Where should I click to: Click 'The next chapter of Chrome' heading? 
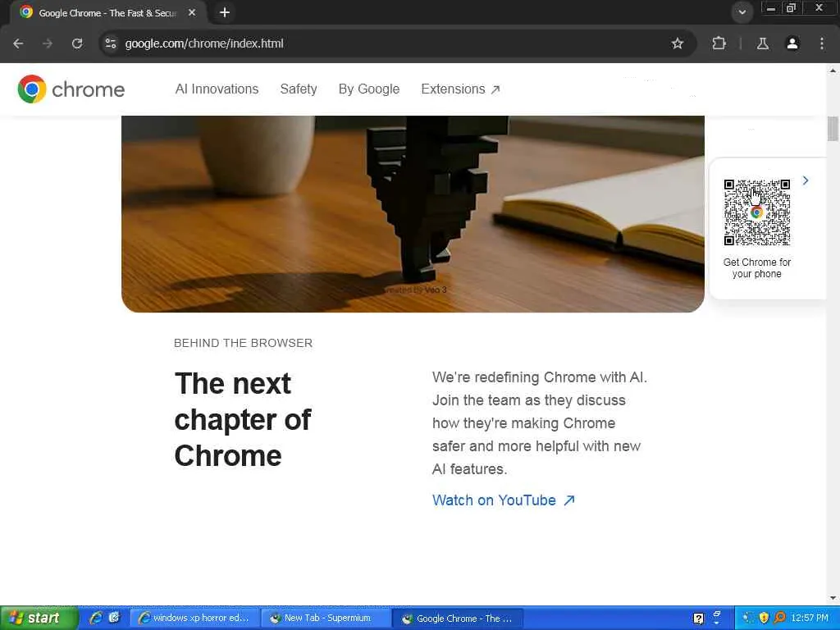pos(243,419)
